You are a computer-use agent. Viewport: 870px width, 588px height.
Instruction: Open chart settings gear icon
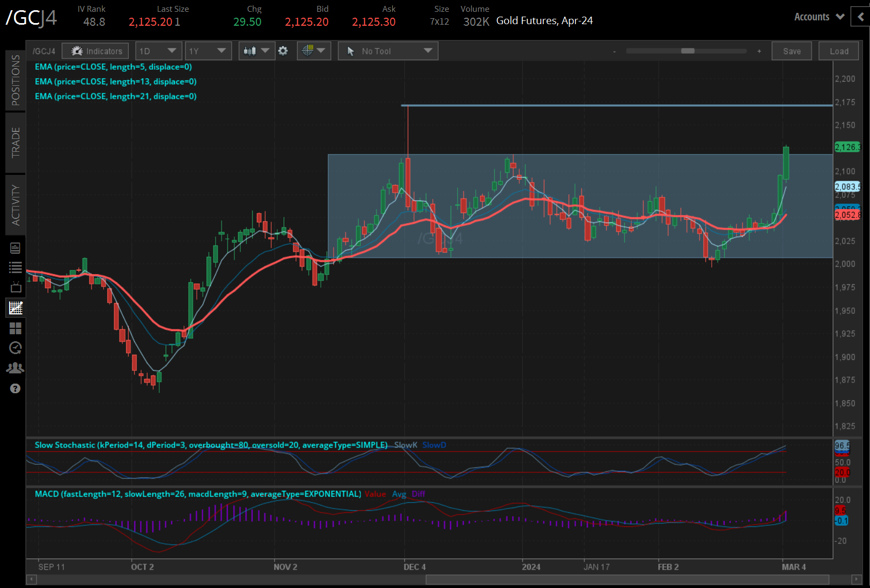(283, 51)
